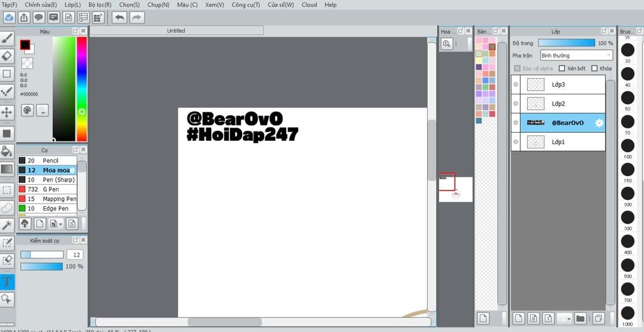
Task: Select the Pencil brush
Action: click(x=47, y=160)
